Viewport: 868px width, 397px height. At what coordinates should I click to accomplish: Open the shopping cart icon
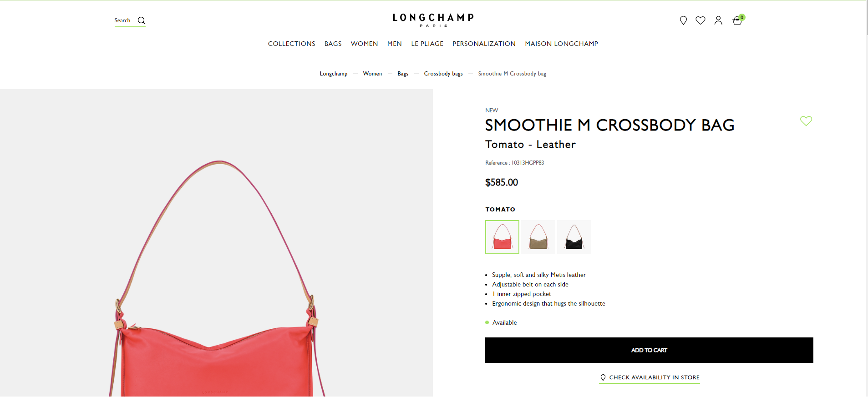(737, 20)
